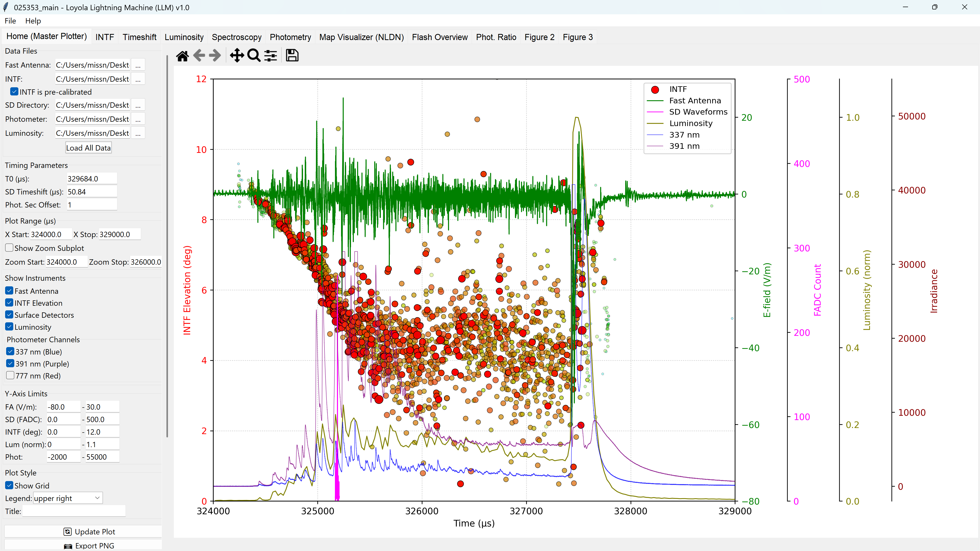Click the T0 (µs) input field
This screenshot has height=551, width=980.
[x=92, y=179]
